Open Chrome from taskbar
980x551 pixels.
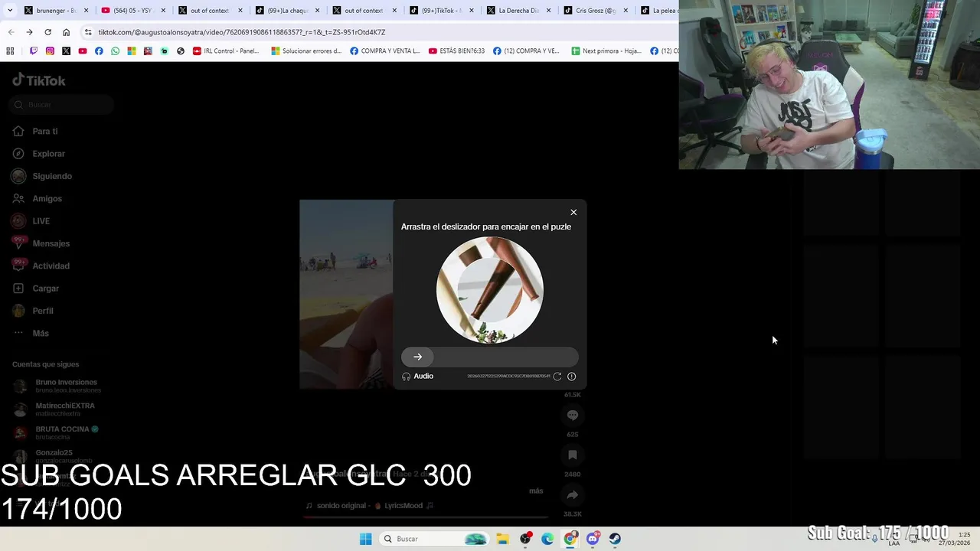[570, 539]
